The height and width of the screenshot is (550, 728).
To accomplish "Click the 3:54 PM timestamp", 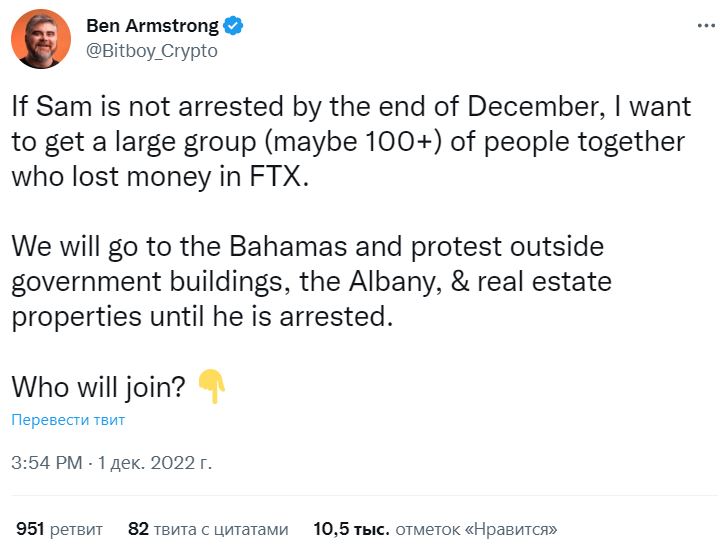I will pyautogui.click(x=46, y=463).
